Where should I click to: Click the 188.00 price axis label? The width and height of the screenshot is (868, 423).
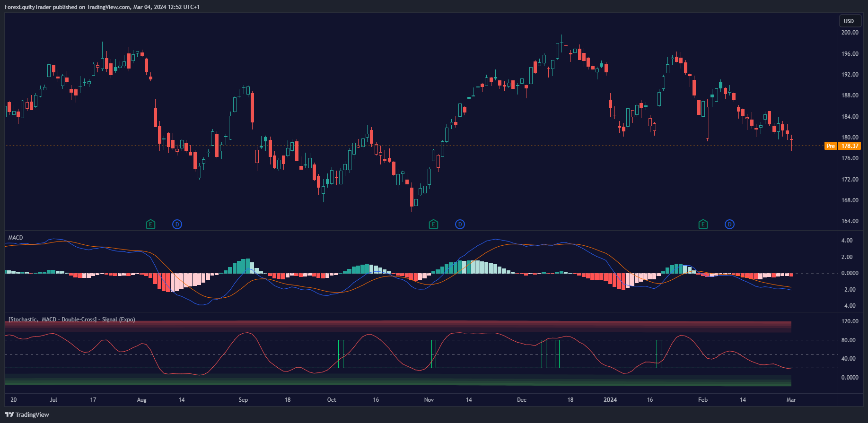(850, 95)
